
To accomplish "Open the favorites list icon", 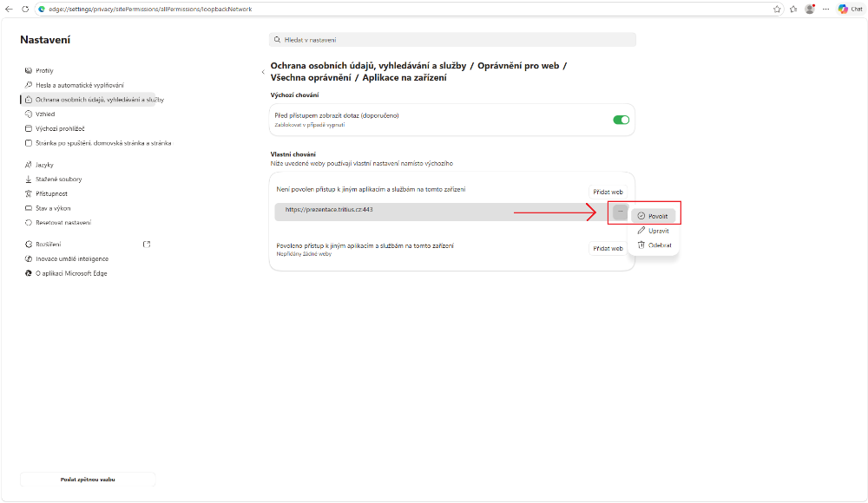I will pos(793,9).
